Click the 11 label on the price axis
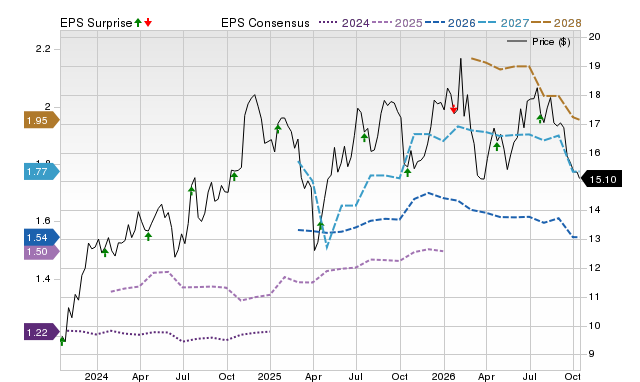This screenshot has width=640, height=382. (x=594, y=297)
